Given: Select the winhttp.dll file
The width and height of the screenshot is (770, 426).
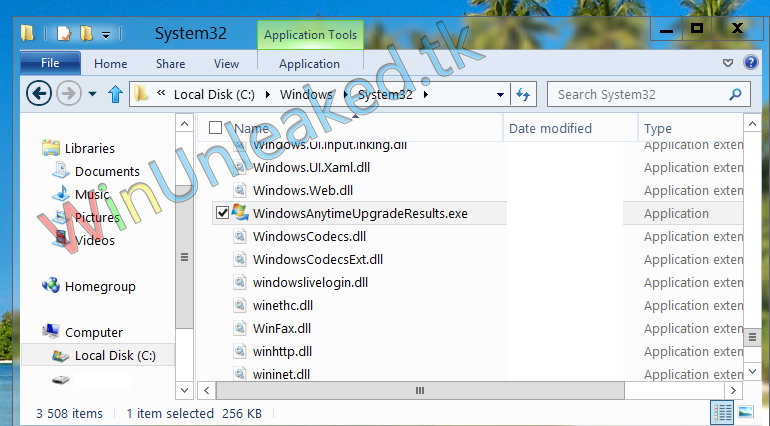Looking at the screenshot, I should tap(282, 352).
